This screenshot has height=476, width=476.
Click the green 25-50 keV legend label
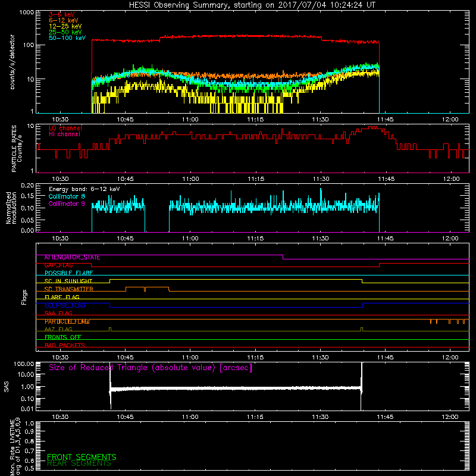65,32
